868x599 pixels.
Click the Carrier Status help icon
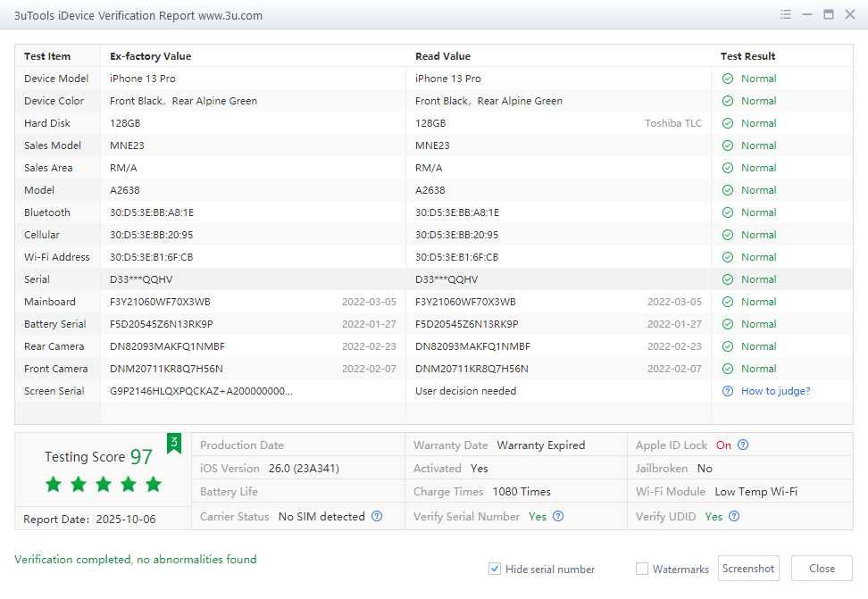(x=377, y=516)
